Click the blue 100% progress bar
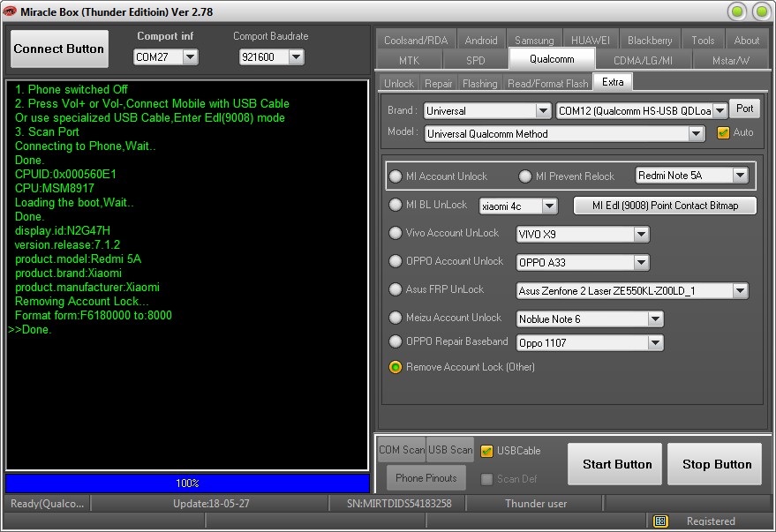Screen dimensions: 776x532 pos(187,483)
